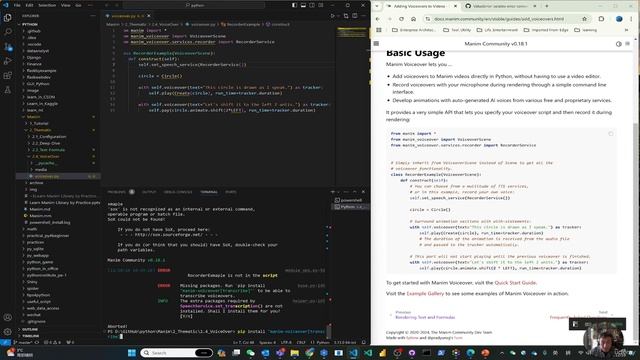Screen dimensions: 640x360
Task: Open the Accounts icon in the activity bar
Action: 7,317
